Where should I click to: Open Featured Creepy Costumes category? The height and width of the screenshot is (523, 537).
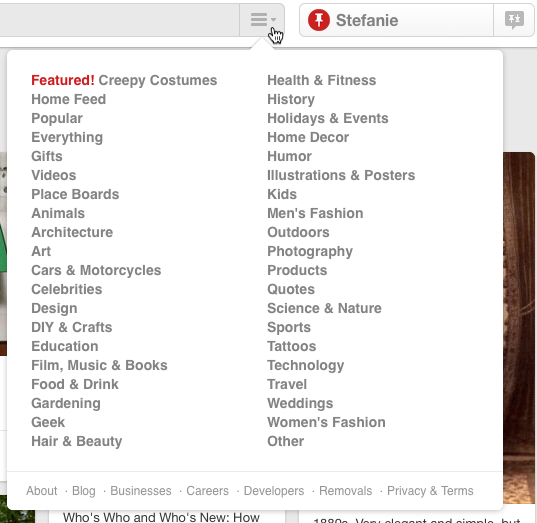pos(124,80)
